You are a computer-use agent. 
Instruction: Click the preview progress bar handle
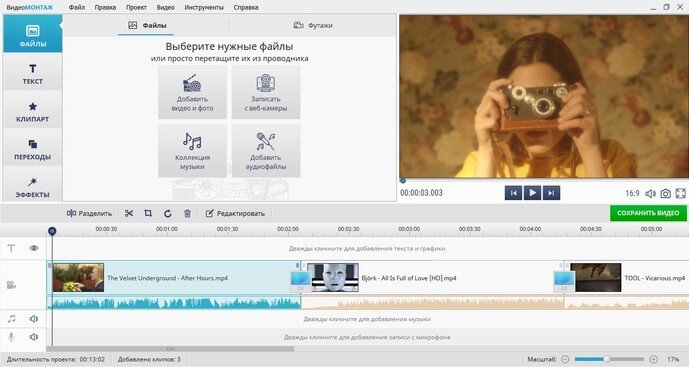click(403, 181)
